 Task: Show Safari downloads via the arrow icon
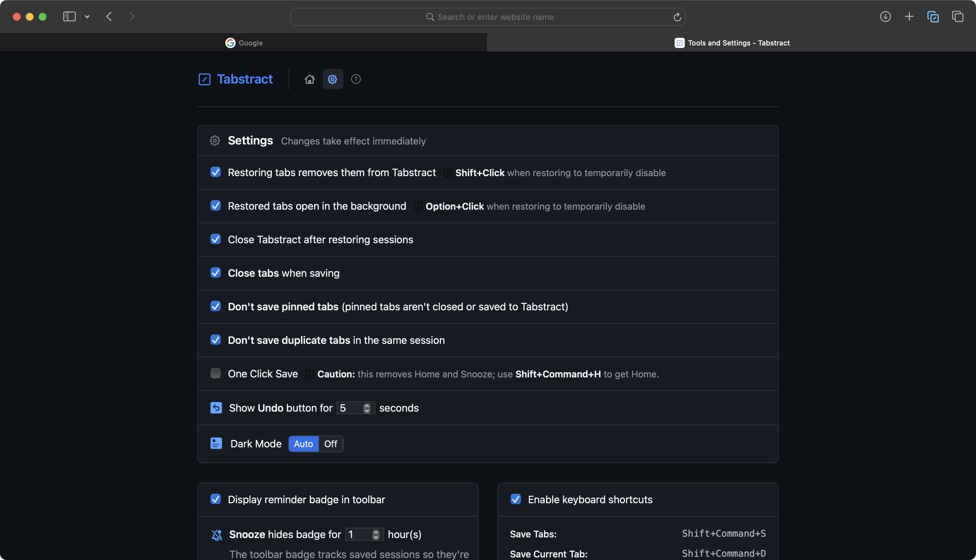tap(885, 16)
